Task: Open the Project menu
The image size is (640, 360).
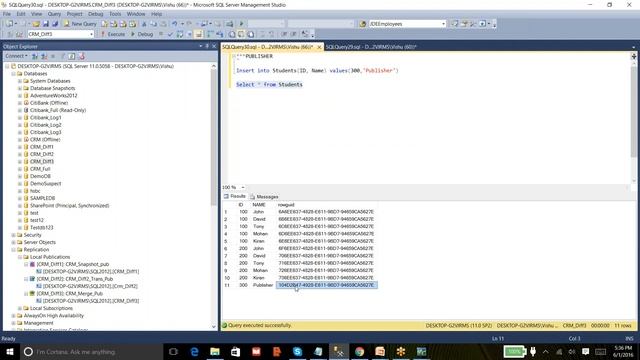Action: (x=74, y=14)
